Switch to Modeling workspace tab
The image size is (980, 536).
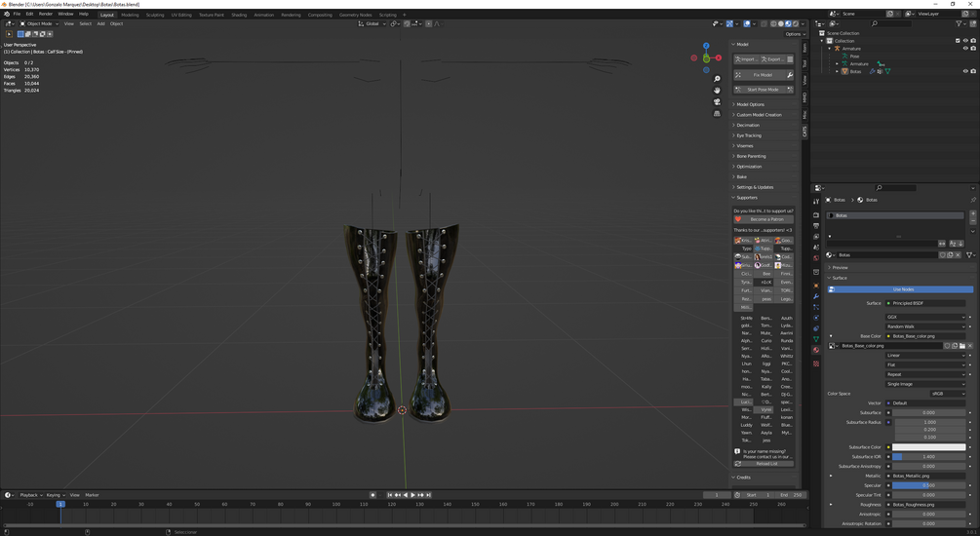click(x=130, y=15)
